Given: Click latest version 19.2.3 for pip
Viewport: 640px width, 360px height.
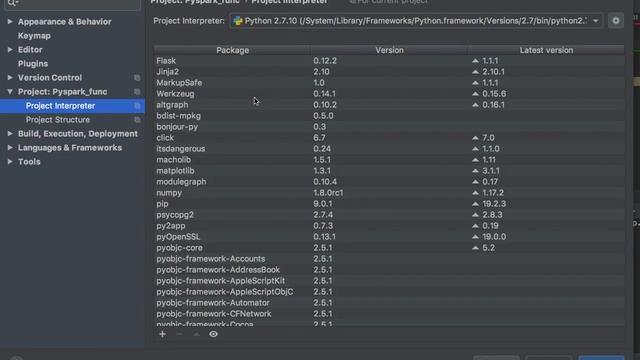Looking at the screenshot, I should [494, 204].
